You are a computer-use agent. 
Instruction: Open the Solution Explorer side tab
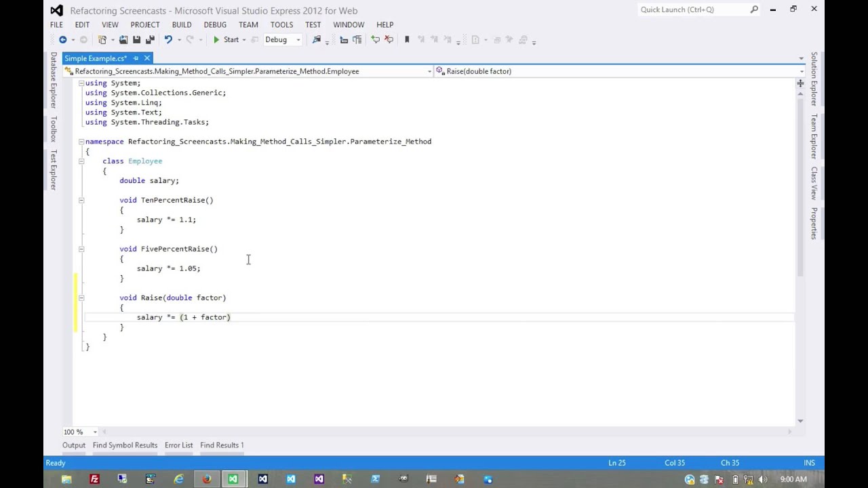coord(814,79)
